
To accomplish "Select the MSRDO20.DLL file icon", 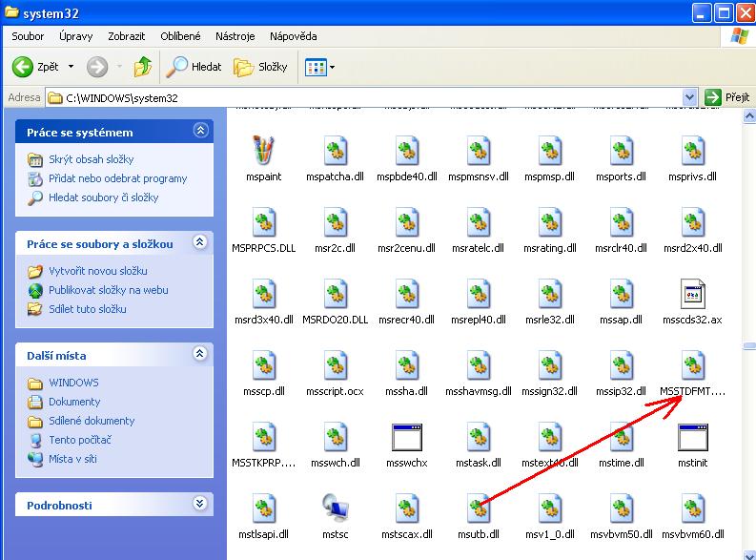I will point(336,293).
